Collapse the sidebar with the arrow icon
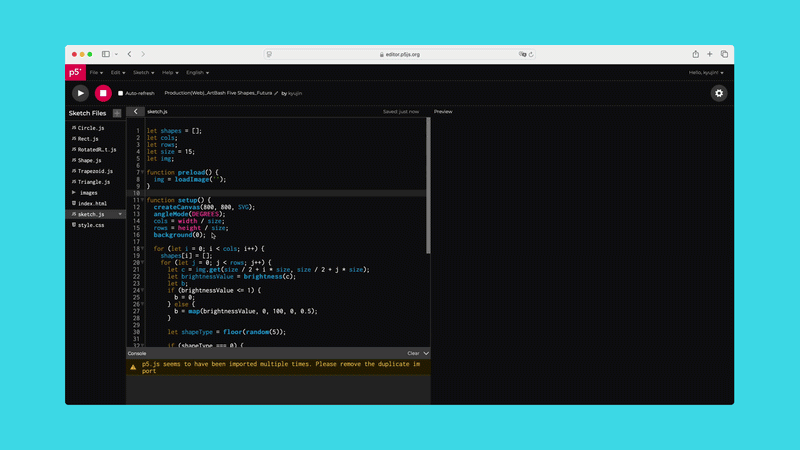 tap(136, 112)
